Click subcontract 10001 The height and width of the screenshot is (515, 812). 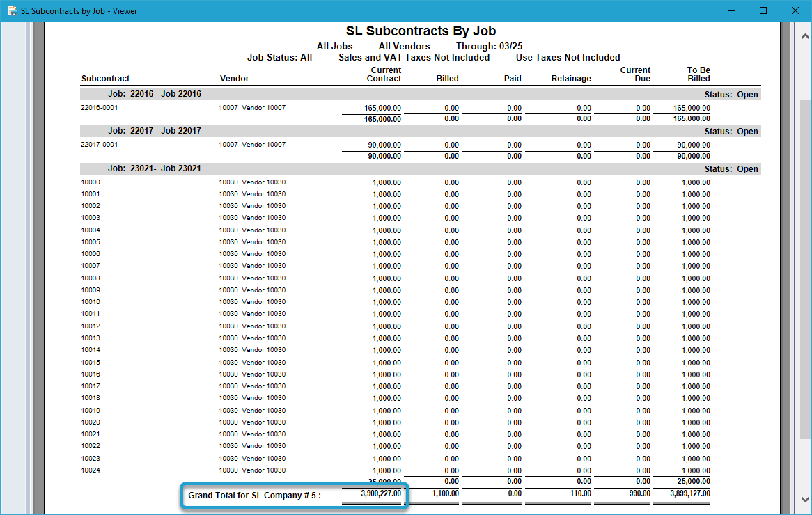tap(91, 194)
